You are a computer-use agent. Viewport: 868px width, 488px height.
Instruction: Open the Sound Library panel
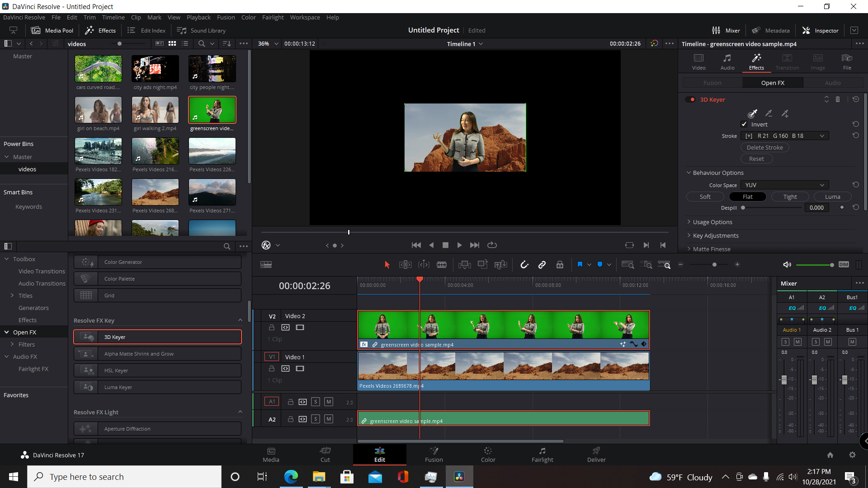[201, 30]
